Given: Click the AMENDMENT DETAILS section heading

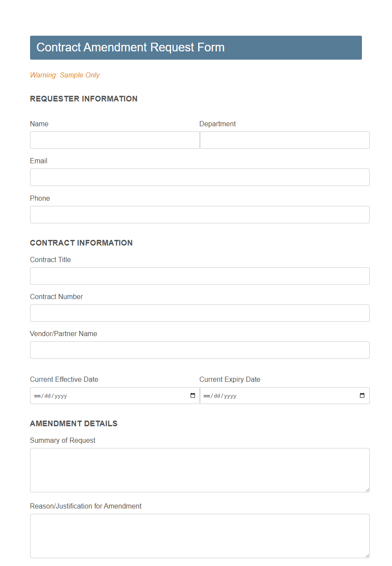Looking at the screenshot, I should [74, 423].
